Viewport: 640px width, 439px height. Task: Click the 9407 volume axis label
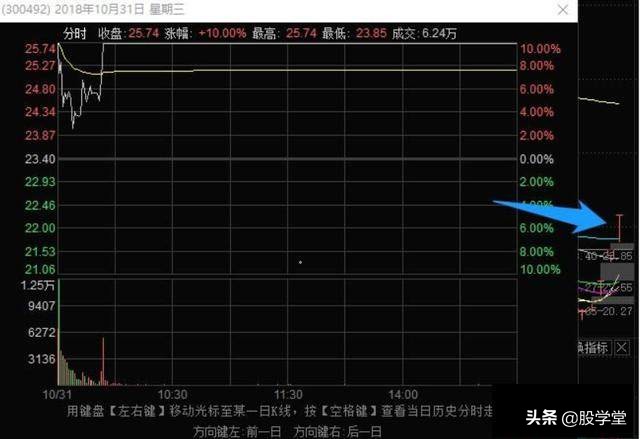tap(41, 306)
